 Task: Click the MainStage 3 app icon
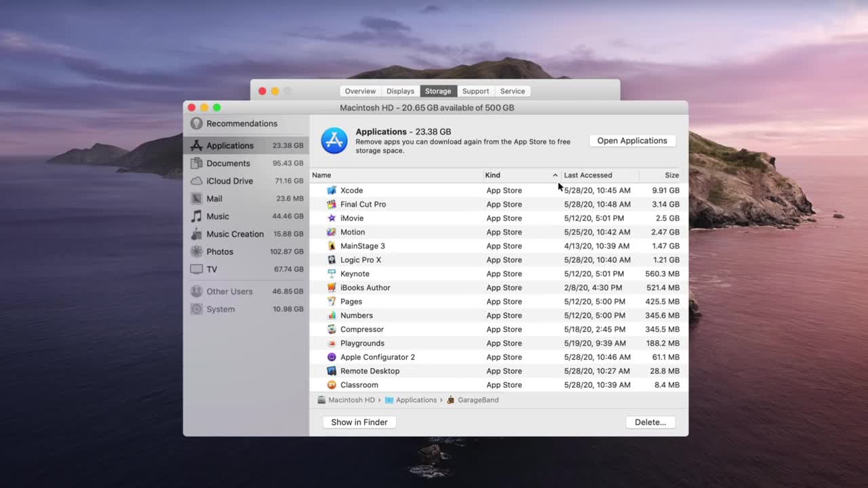coord(332,246)
